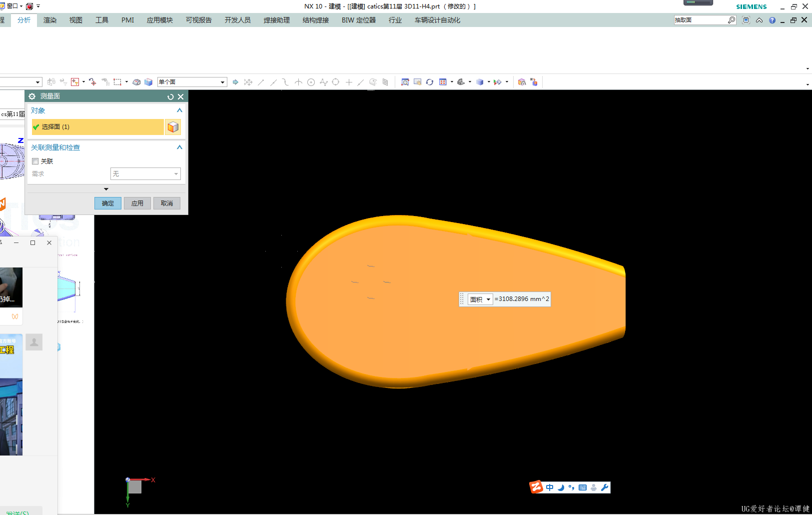
Task: Open the 单个面 face rule dropdown
Action: tap(192, 82)
